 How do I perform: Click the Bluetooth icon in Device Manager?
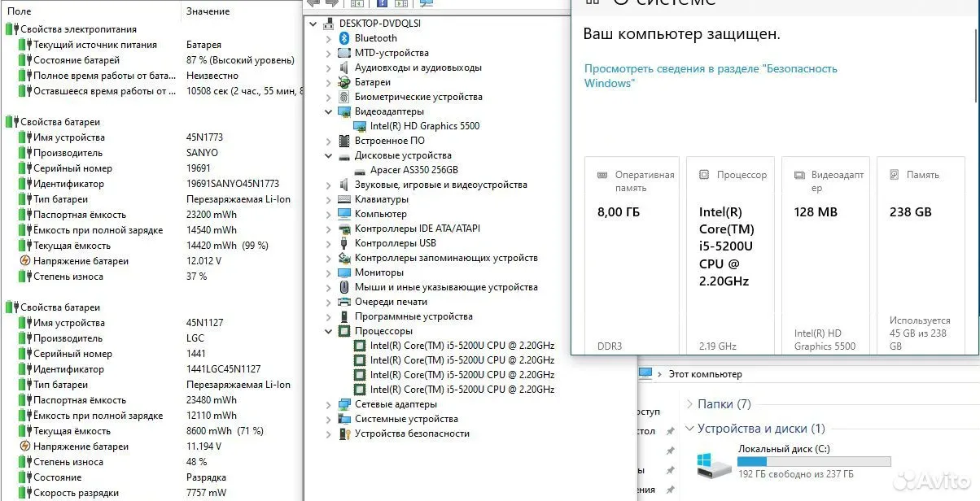point(344,38)
